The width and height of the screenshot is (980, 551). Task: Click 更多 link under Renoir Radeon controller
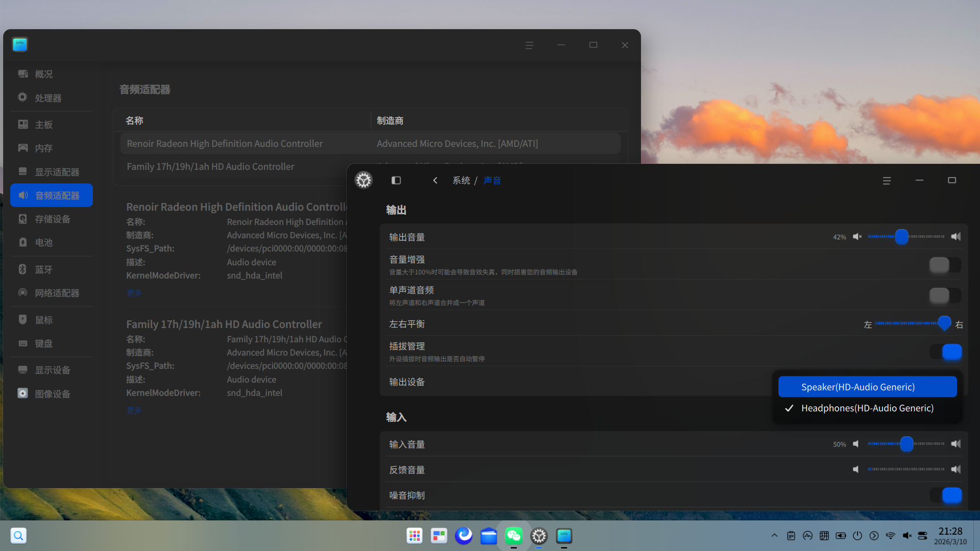point(134,293)
